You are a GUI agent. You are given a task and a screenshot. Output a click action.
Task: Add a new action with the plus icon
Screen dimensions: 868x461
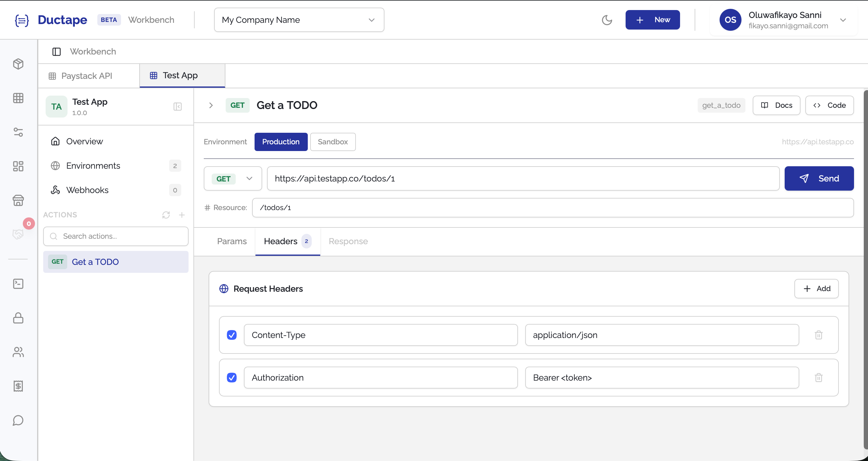pyautogui.click(x=182, y=215)
